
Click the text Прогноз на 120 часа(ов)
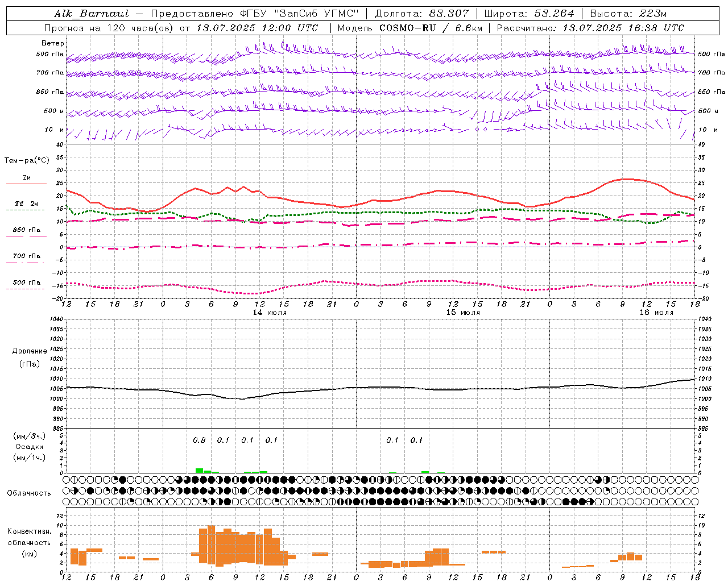pos(109,28)
